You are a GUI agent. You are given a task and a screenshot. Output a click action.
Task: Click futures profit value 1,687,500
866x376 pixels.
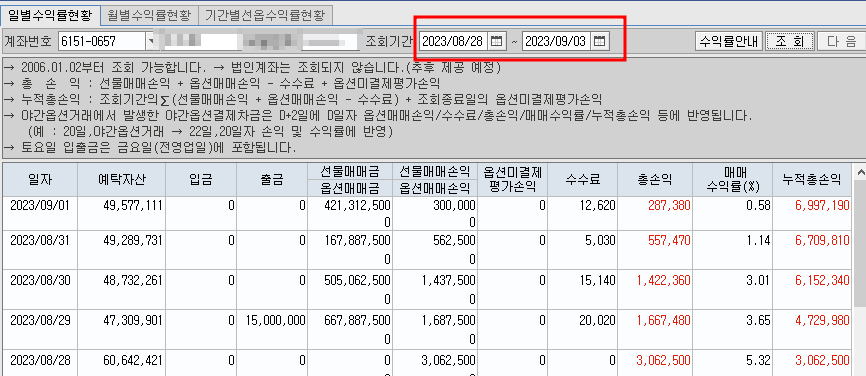tap(448, 320)
